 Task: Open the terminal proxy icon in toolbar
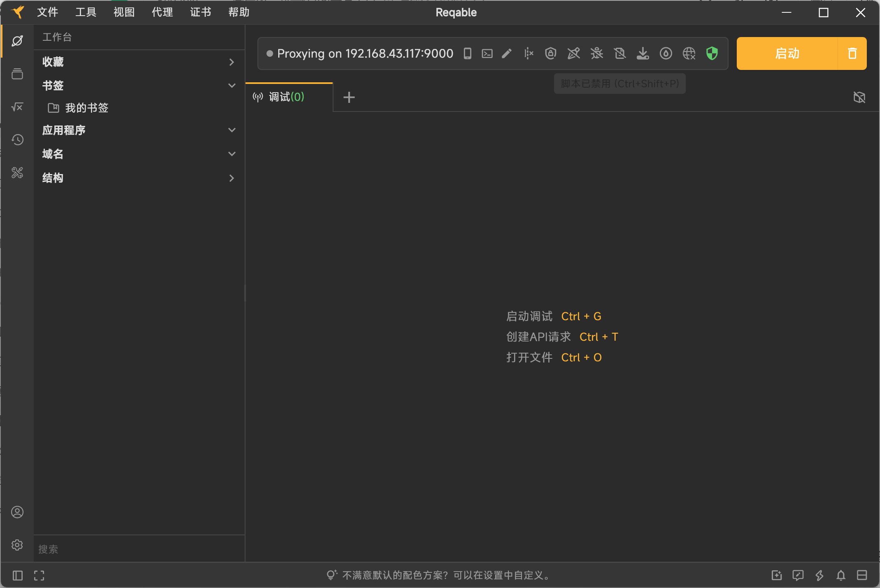[487, 53]
